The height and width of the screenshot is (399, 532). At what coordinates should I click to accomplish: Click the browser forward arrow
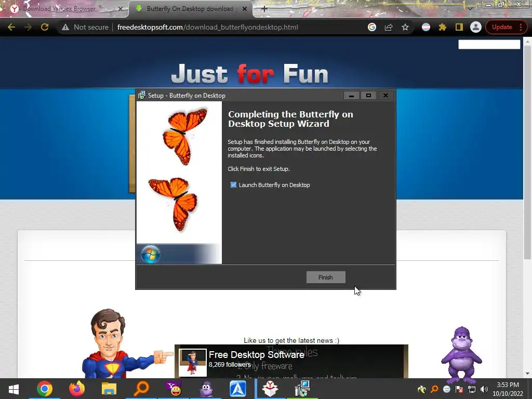click(x=28, y=27)
